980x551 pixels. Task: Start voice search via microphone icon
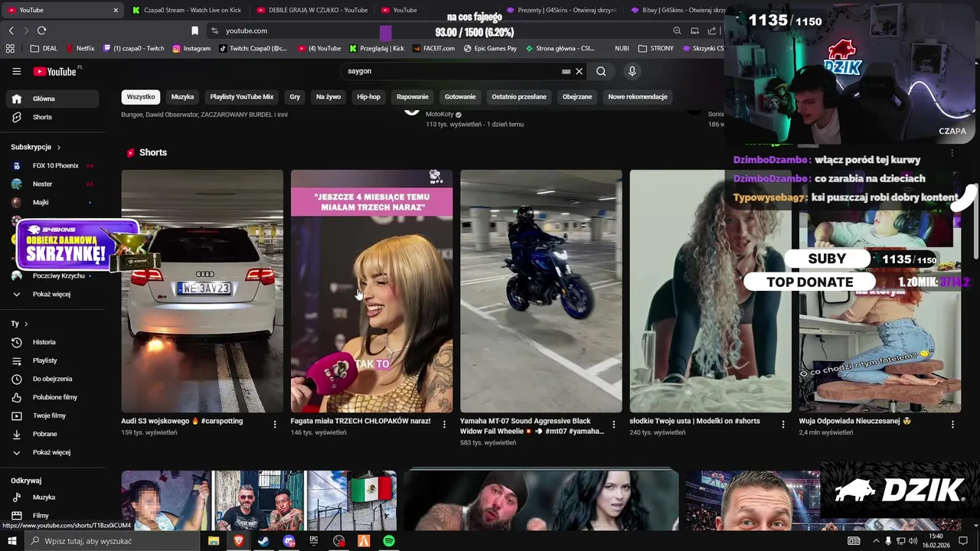[x=632, y=71]
